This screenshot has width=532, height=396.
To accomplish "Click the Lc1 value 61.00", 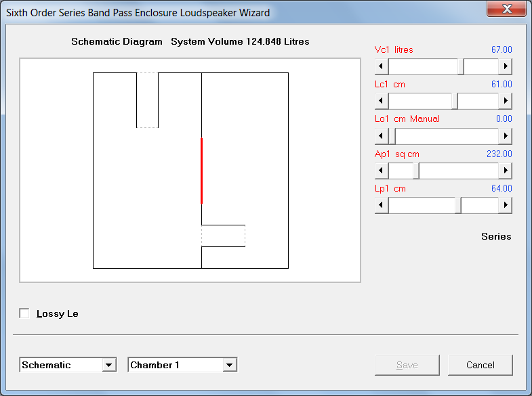I will (502, 85).
